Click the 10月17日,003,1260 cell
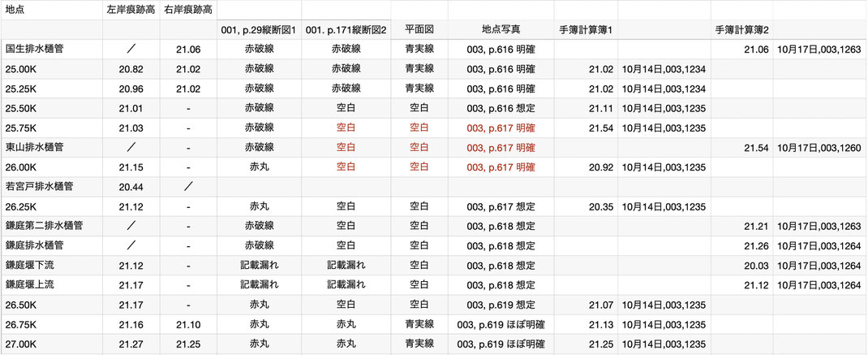Viewport: 868px width, 355px height. (x=819, y=148)
